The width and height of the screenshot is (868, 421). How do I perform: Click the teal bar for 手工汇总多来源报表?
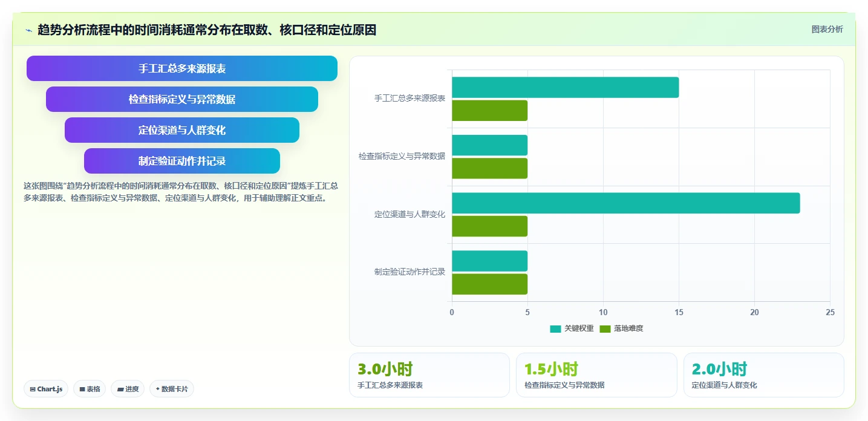tap(565, 87)
